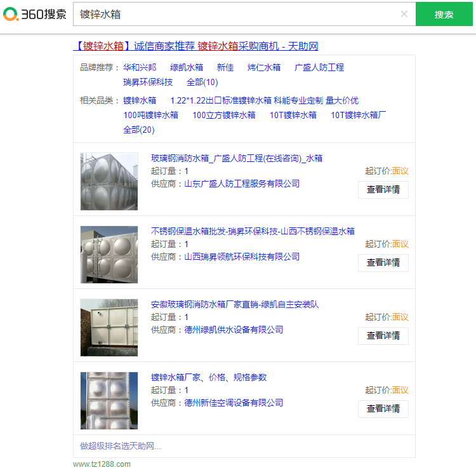
Task: Open the 不锈钢保温水箱 product thumbnail
Action: pyautogui.click(x=109, y=255)
